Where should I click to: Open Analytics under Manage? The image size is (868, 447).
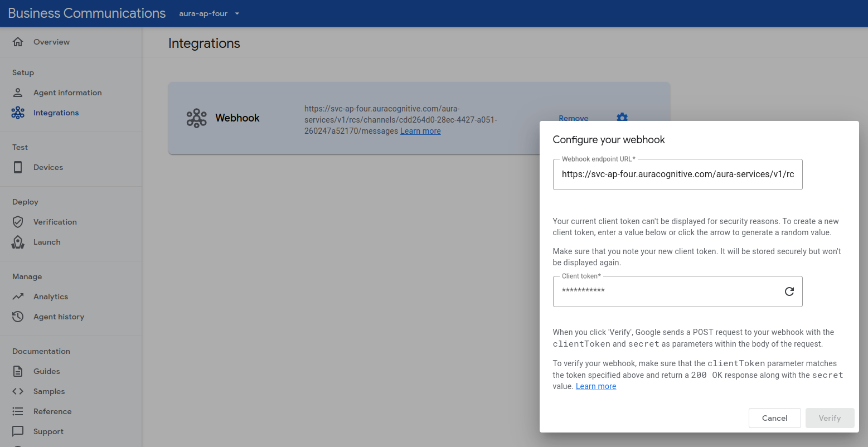(x=51, y=297)
